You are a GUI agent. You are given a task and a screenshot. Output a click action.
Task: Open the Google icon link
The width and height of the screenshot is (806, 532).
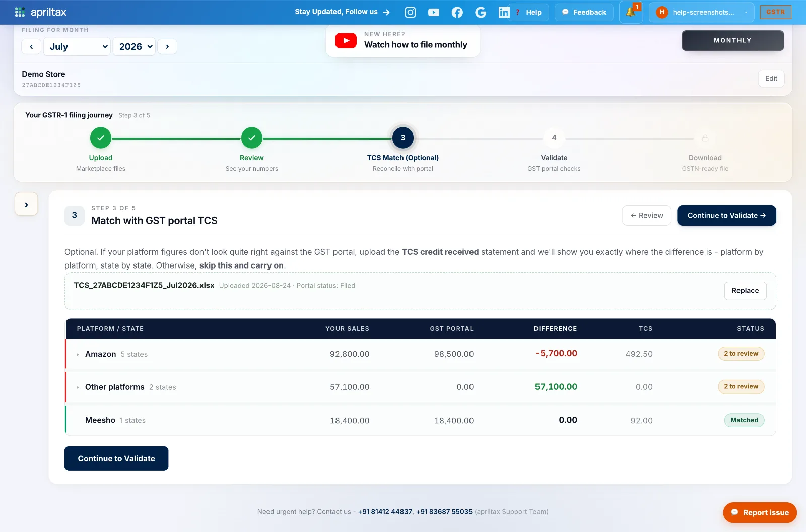[481, 12]
